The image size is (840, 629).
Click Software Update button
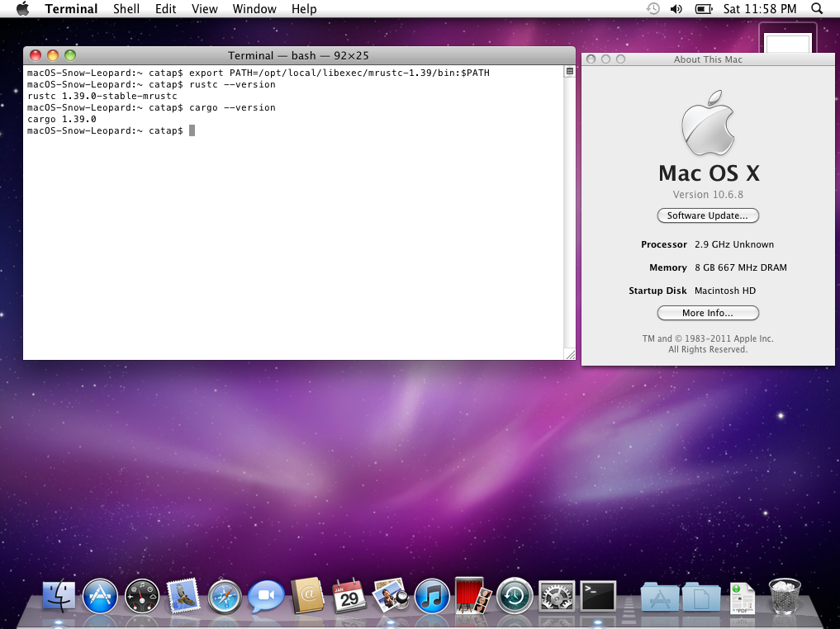click(x=708, y=215)
